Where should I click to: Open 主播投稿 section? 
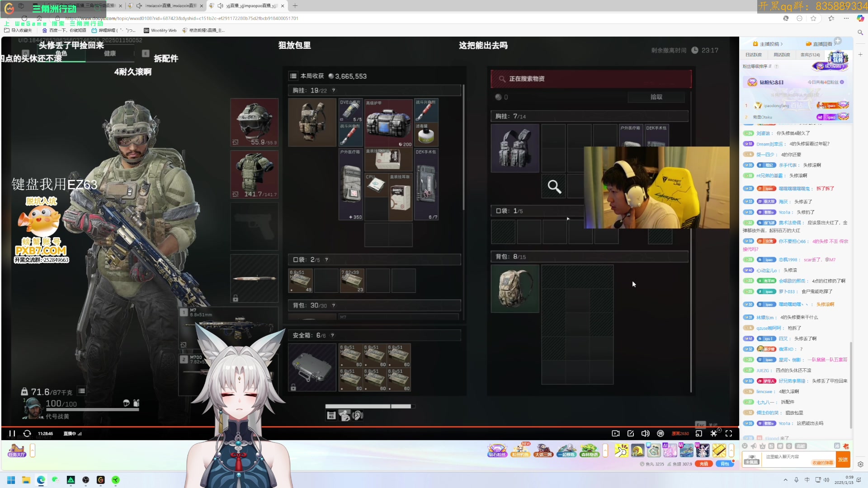(768, 44)
